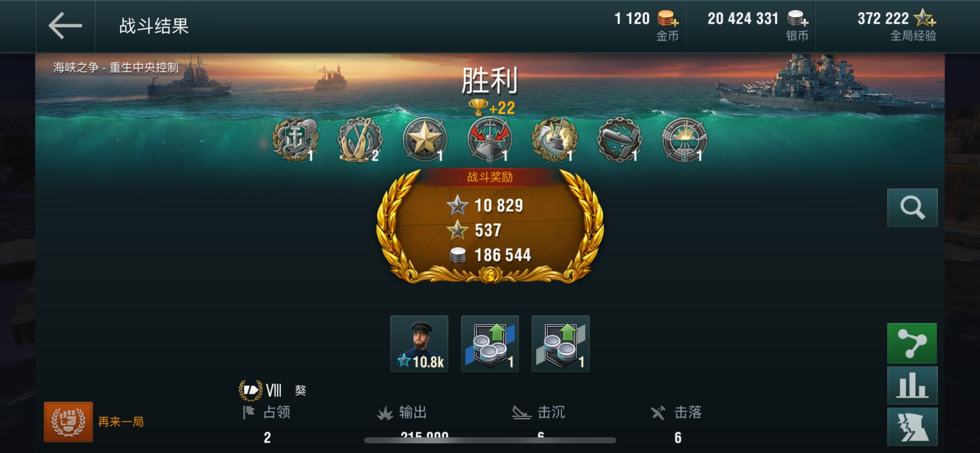
Task: Tap the crossed anchors medal badge
Action: (360, 140)
